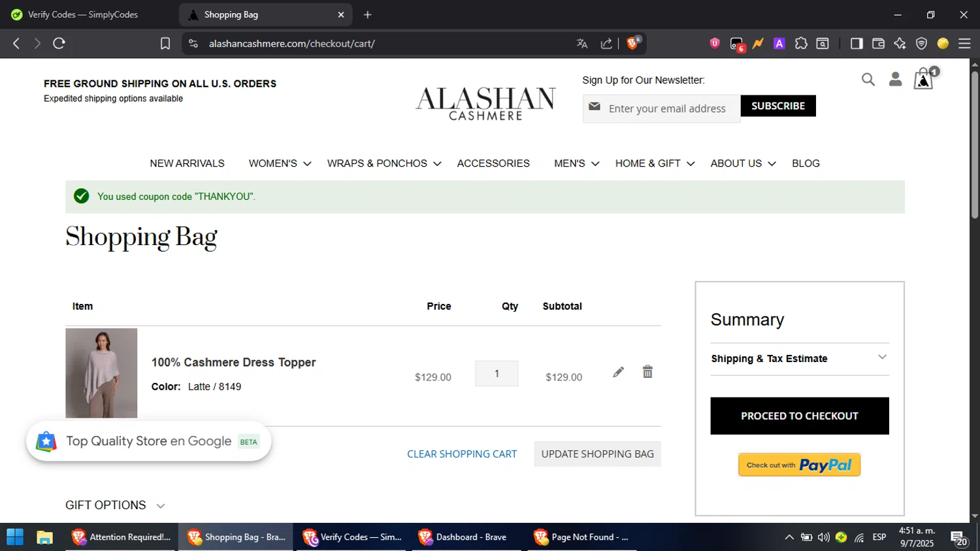Open the Windows Start menu
980x551 pixels.
14,537
